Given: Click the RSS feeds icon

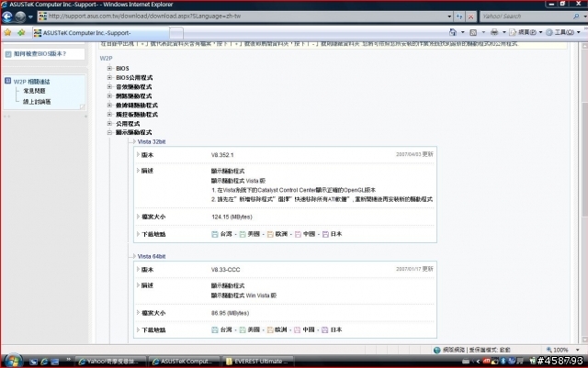Looking at the screenshot, I should (473, 33).
